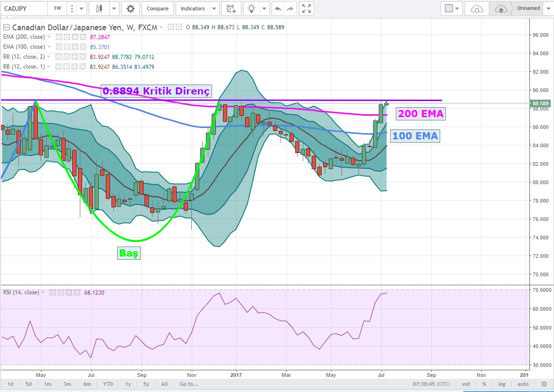Click the redo arrow in the toolbar
The height and width of the screenshot is (392, 554).
coord(290,9)
